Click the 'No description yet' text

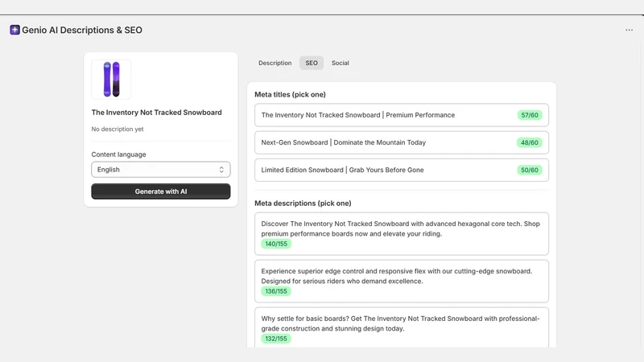[x=118, y=129]
